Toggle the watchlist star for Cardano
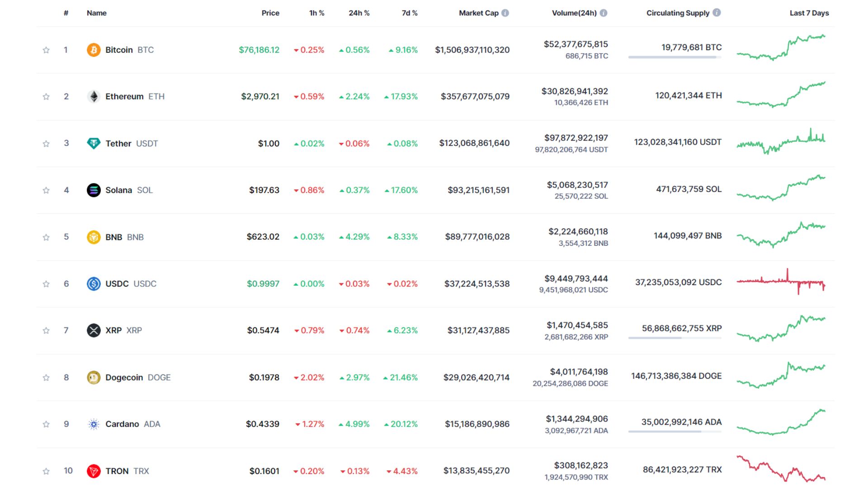868x488 pixels. coord(46,424)
